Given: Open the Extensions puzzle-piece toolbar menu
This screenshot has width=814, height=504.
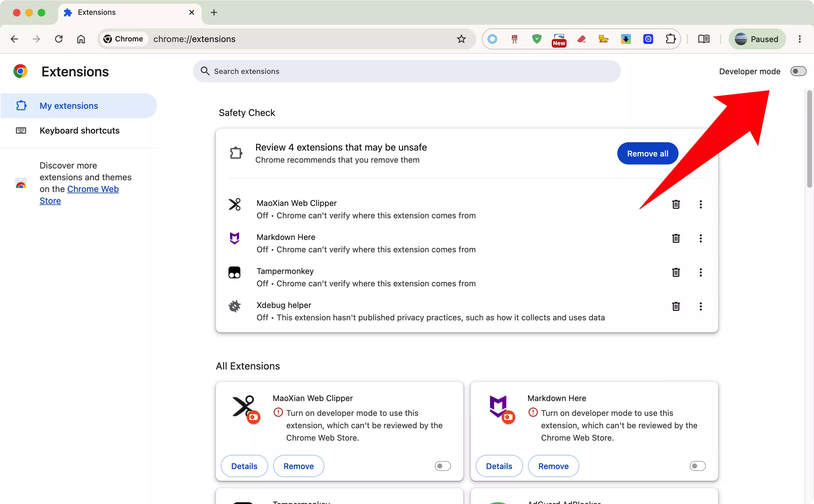Looking at the screenshot, I should click(x=670, y=39).
